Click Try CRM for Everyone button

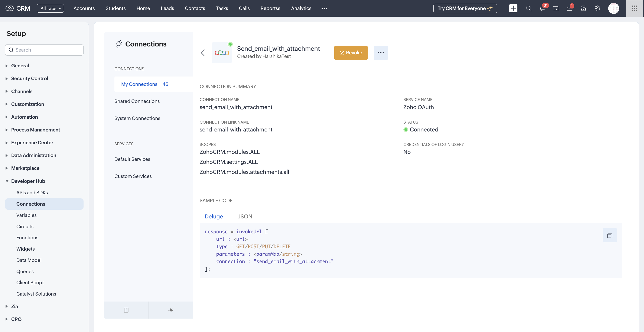tap(465, 9)
